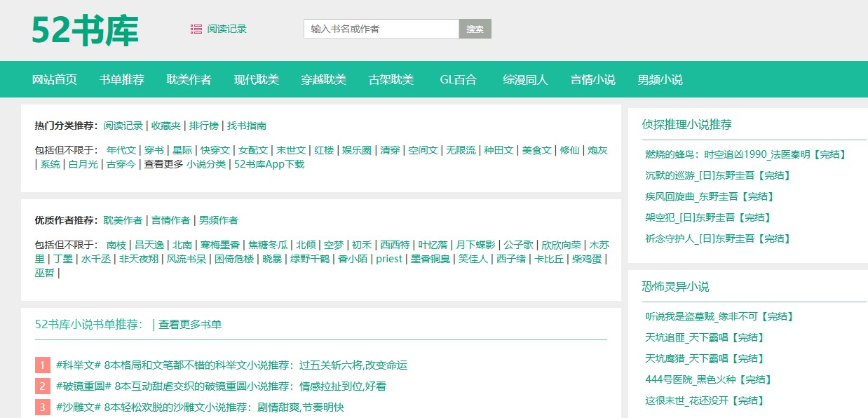Image resolution: width=868 pixels, height=418 pixels.
Task: Click the 52书库App下载 link
Action: (269, 165)
